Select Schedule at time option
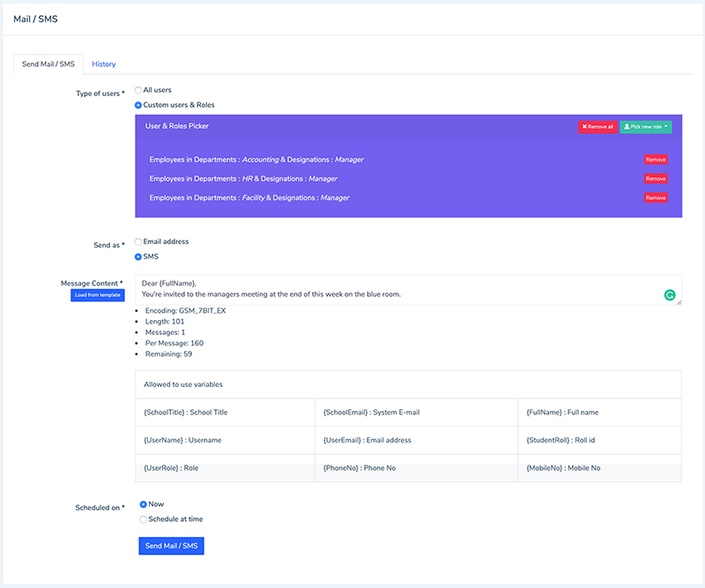The height and width of the screenshot is (588, 705). coord(144,519)
